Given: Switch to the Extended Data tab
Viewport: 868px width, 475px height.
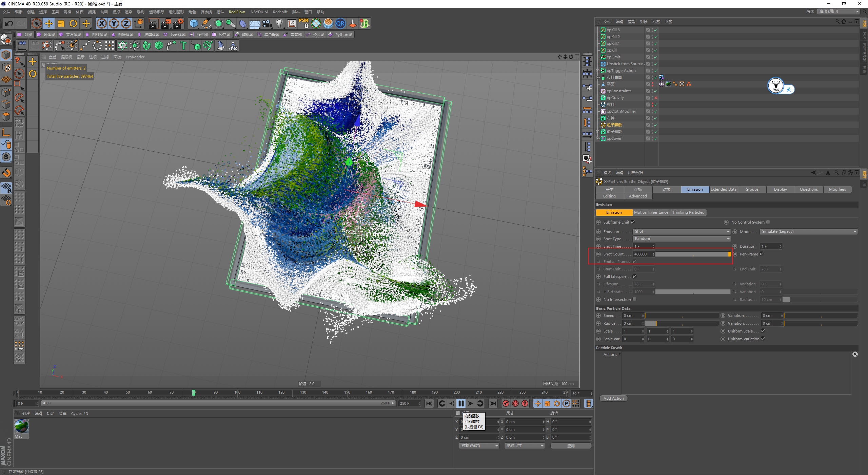Looking at the screenshot, I should (723, 189).
